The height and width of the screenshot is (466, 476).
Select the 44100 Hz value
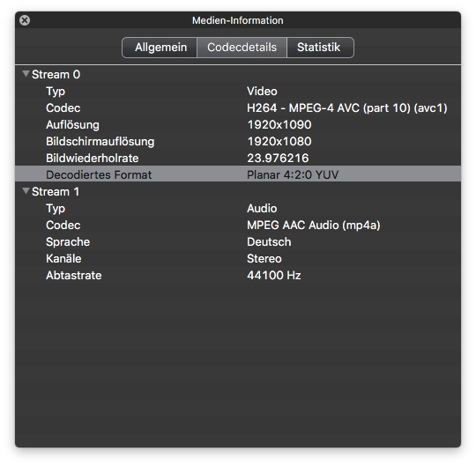[274, 275]
